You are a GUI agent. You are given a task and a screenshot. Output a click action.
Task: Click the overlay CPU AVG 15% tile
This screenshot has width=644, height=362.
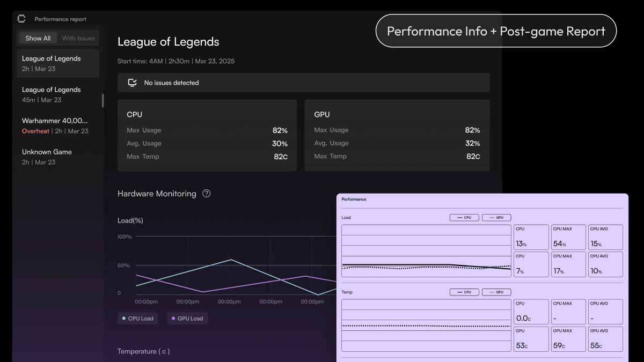pyautogui.click(x=605, y=237)
